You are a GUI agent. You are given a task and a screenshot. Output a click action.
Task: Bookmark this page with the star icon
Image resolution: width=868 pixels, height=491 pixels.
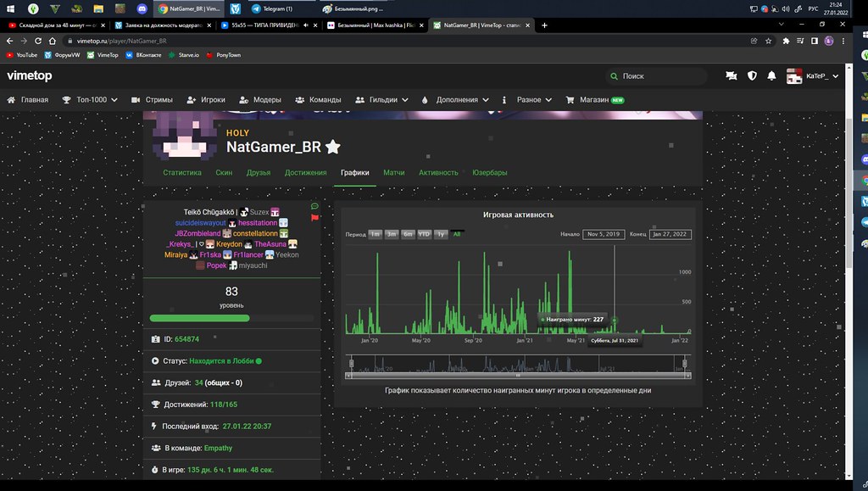(771, 40)
